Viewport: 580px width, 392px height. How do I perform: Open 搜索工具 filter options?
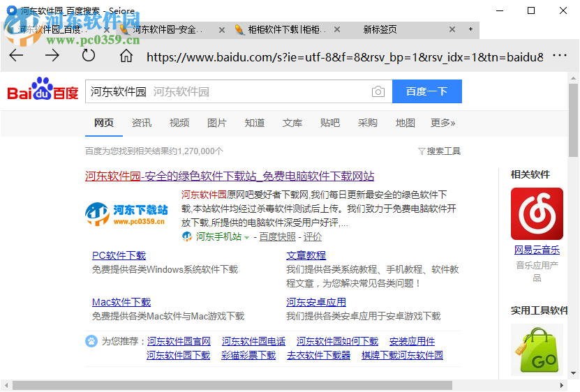(x=440, y=151)
